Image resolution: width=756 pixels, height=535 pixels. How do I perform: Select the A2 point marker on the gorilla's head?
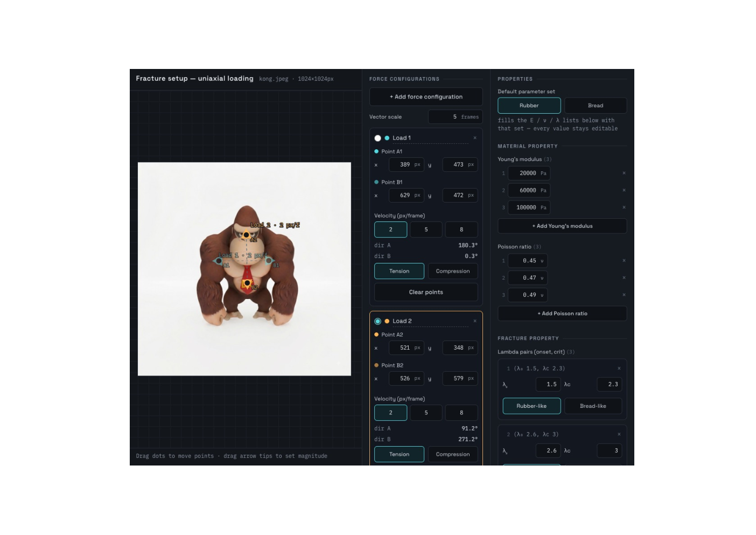(x=247, y=234)
